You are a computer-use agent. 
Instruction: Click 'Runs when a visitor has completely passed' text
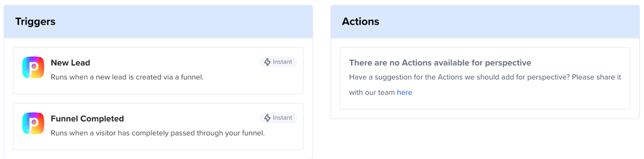pos(158,133)
